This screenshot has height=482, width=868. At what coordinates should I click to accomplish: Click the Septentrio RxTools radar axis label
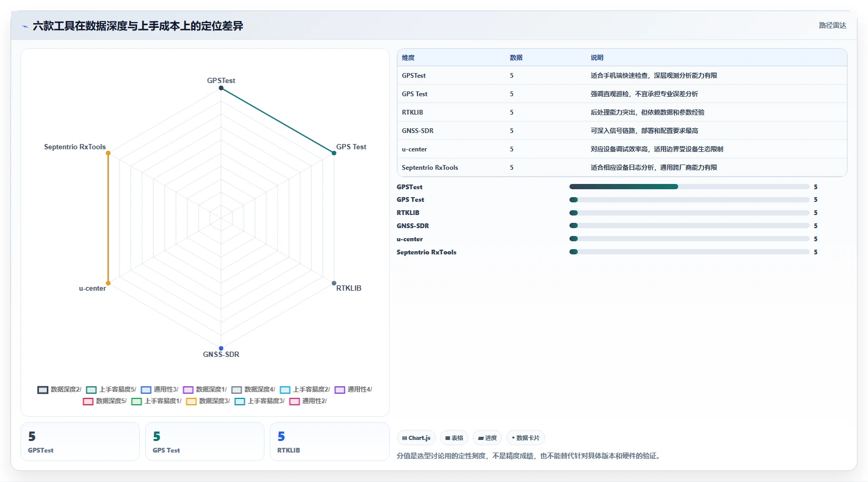[x=75, y=147]
